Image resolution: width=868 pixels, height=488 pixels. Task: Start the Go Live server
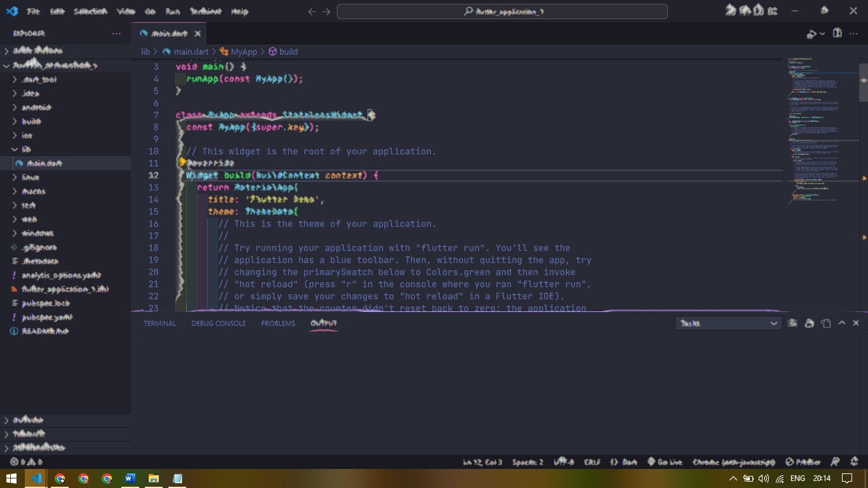click(x=667, y=462)
